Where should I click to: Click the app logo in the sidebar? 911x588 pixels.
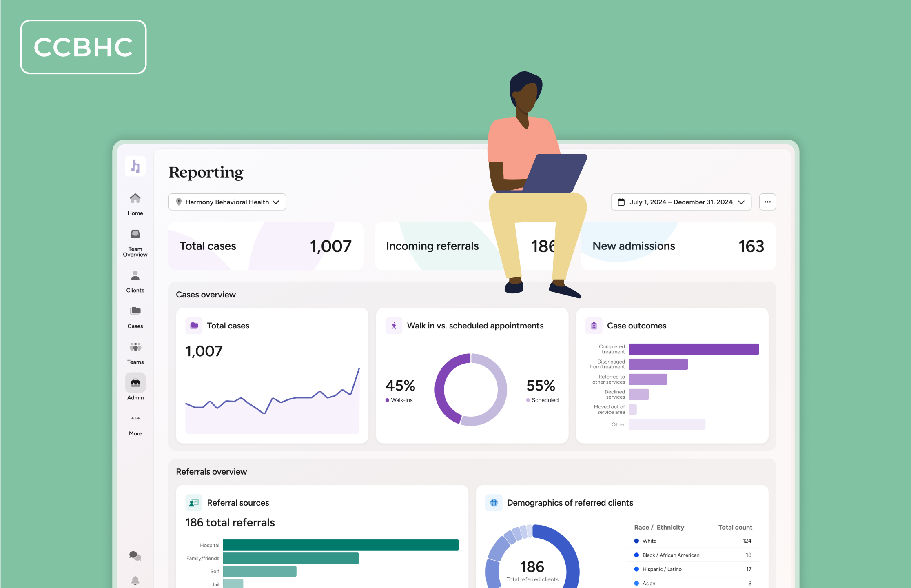tap(135, 166)
